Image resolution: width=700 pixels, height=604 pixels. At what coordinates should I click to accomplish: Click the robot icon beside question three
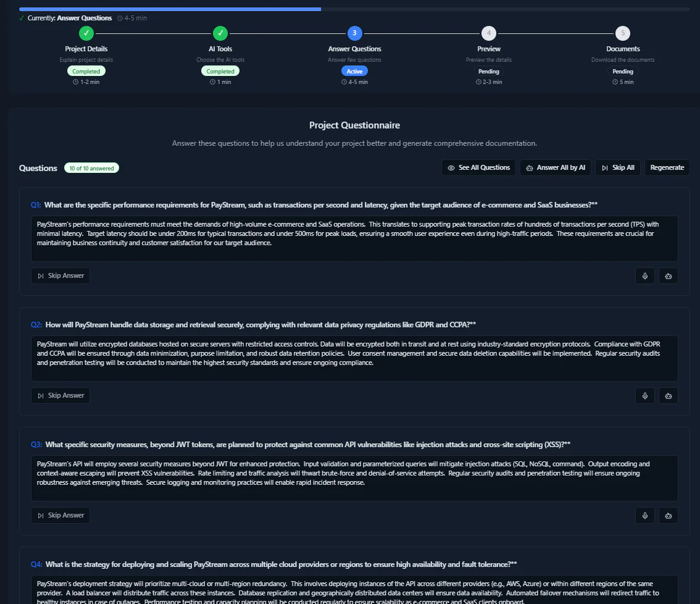point(668,515)
